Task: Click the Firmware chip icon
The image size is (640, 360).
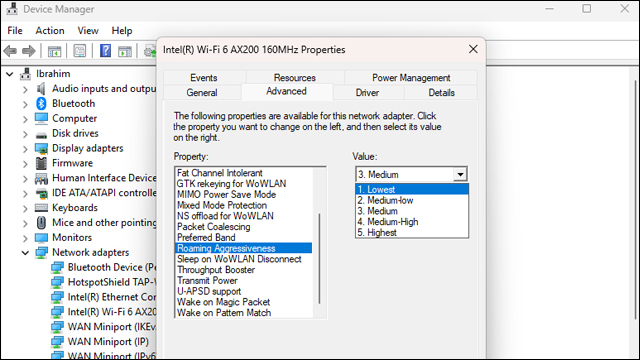Action: click(41, 163)
